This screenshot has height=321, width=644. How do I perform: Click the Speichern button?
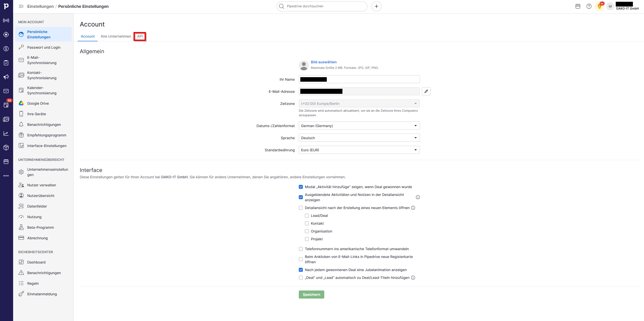[x=311, y=295]
